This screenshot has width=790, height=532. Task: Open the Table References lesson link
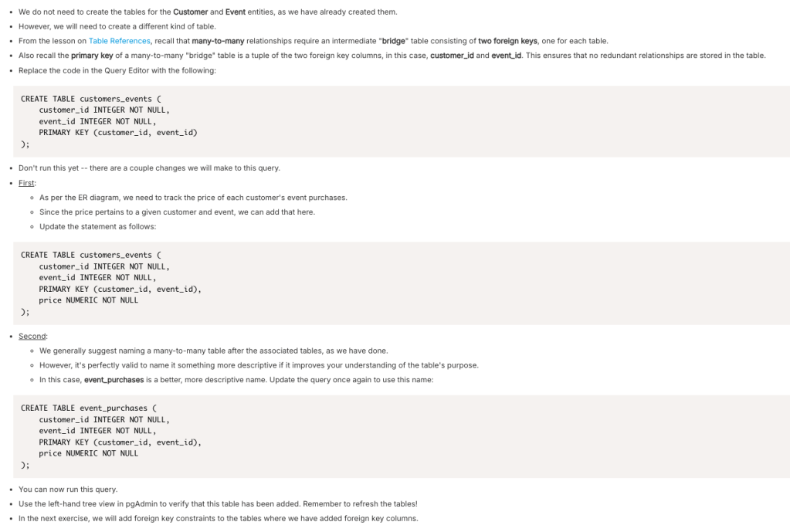tap(119, 40)
